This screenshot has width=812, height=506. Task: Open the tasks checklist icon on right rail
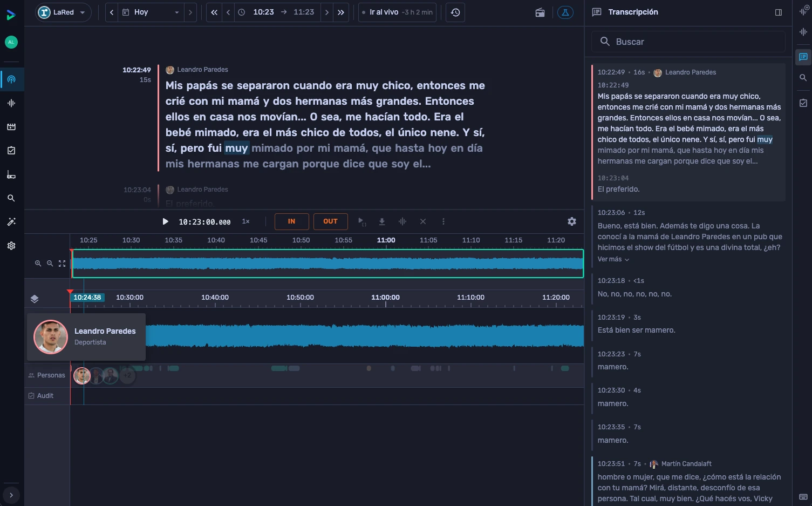(x=803, y=103)
